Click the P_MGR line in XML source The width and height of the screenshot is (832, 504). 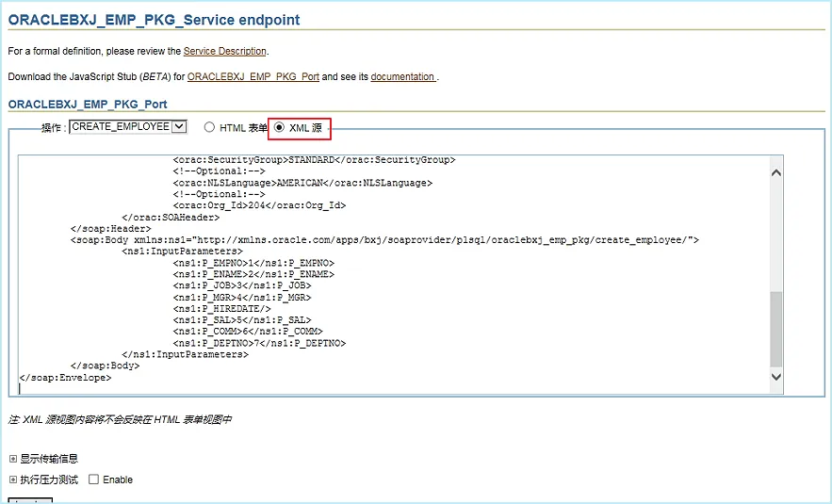[x=242, y=298]
